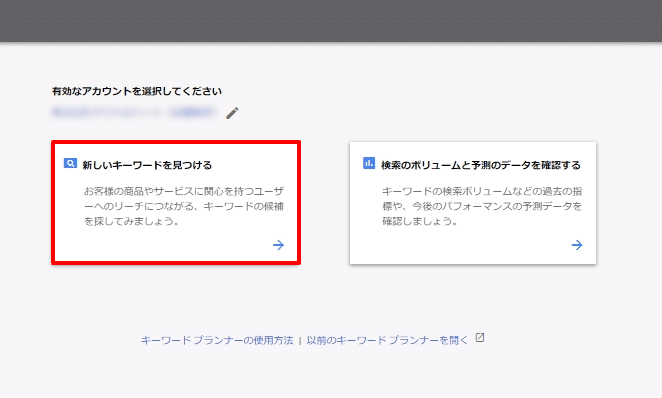Open the キーワード プランナーの使用方法 link

point(217,340)
